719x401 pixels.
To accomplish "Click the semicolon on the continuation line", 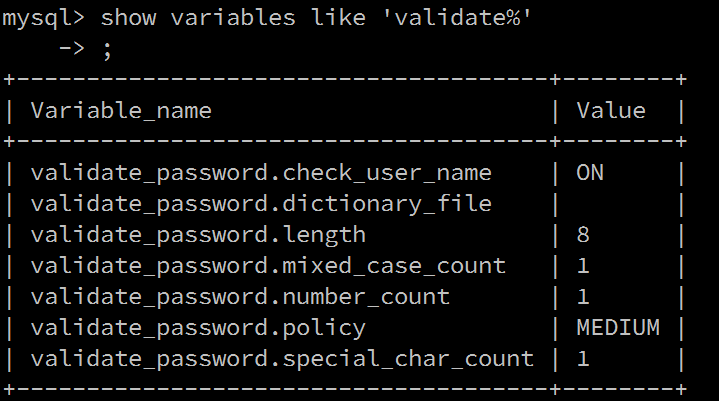I will pyautogui.click(x=107, y=50).
